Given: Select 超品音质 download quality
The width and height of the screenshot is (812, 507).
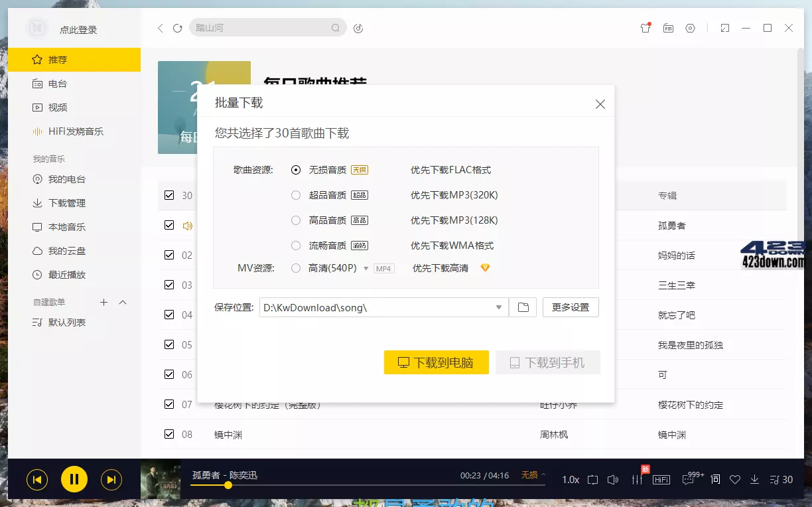Looking at the screenshot, I should click(x=295, y=194).
